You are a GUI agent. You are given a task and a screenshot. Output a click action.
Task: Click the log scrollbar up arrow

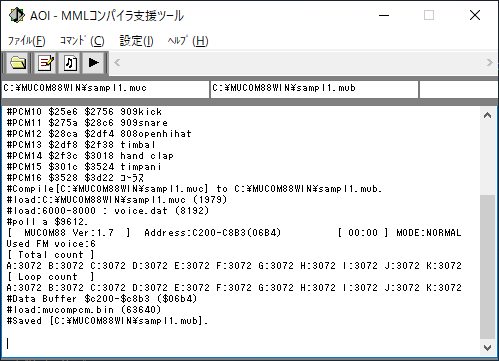click(487, 116)
